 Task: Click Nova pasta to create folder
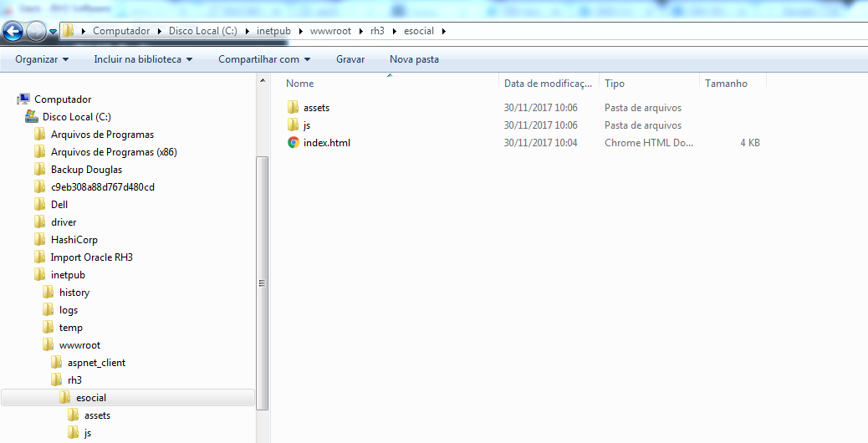tap(414, 59)
